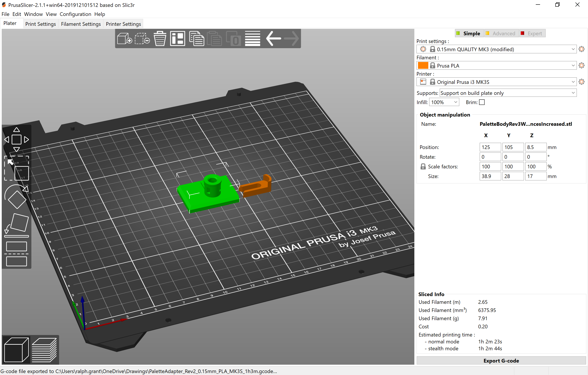Open the Configuration menu
Screen dimensions: 588x375
[75, 14]
